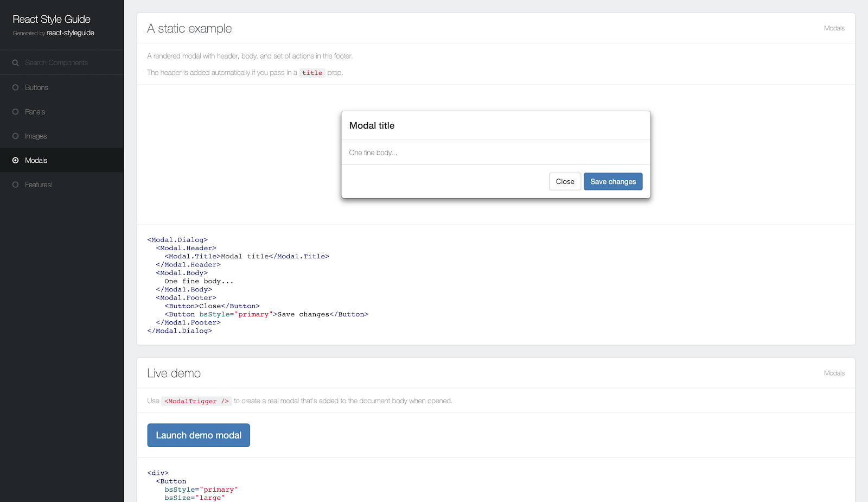Click the React Style Guide heading
The height and width of the screenshot is (502, 868).
point(50,19)
